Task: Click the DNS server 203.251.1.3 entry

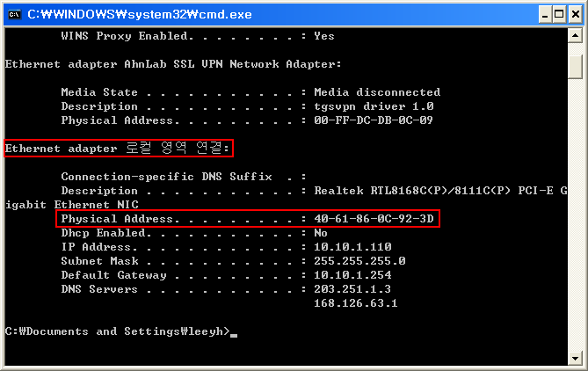Action: (x=352, y=289)
